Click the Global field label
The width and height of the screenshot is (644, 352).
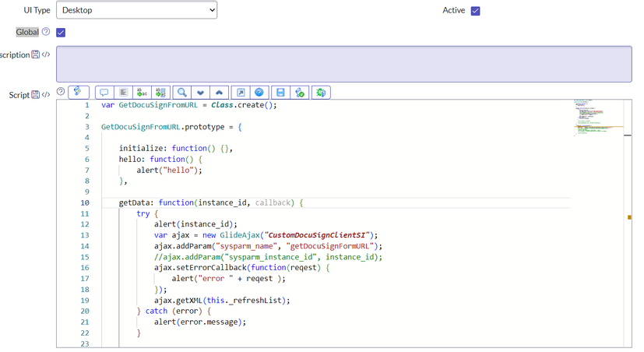[27, 32]
